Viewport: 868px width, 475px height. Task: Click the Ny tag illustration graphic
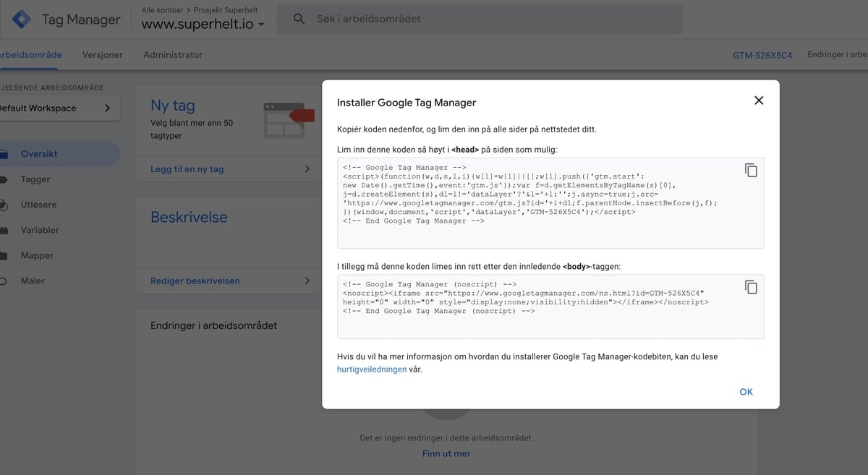(288, 120)
